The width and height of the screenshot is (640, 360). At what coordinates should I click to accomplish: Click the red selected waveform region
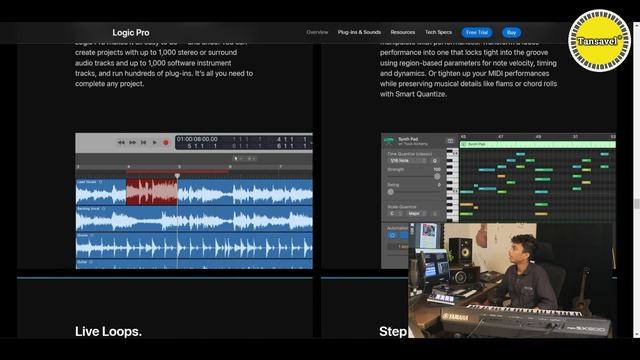(x=152, y=192)
